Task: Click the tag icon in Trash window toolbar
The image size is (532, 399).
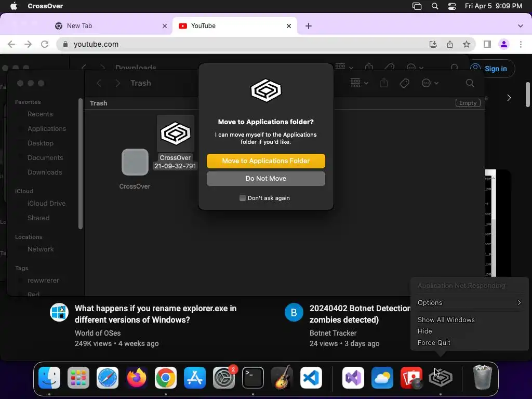Action: (404, 83)
